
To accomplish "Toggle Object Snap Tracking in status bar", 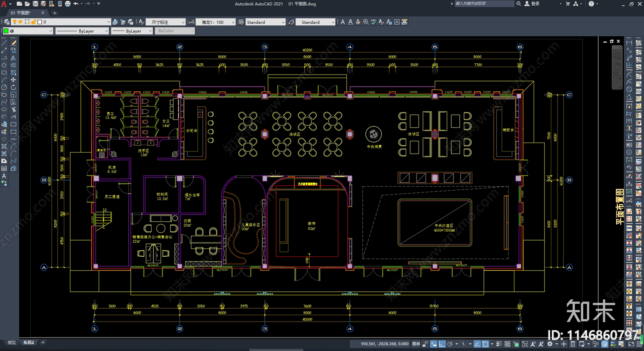I will click(477, 344).
